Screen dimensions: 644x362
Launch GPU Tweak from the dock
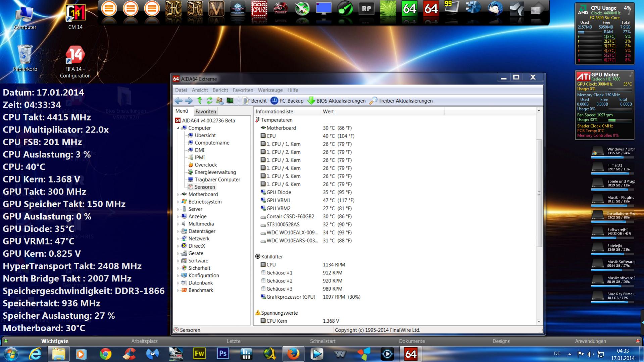(x=281, y=9)
